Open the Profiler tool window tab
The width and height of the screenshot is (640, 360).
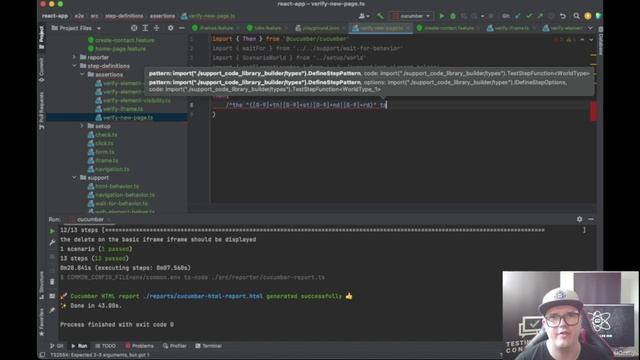pos(175,346)
